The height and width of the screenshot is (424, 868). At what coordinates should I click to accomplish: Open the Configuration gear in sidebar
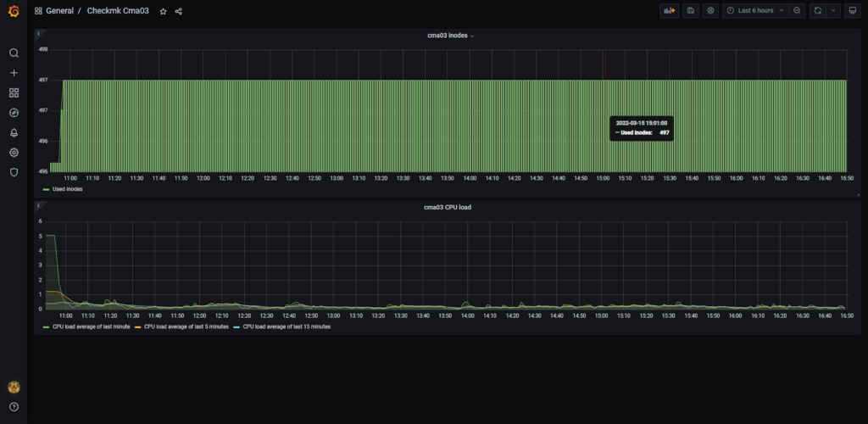pos(14,153)
